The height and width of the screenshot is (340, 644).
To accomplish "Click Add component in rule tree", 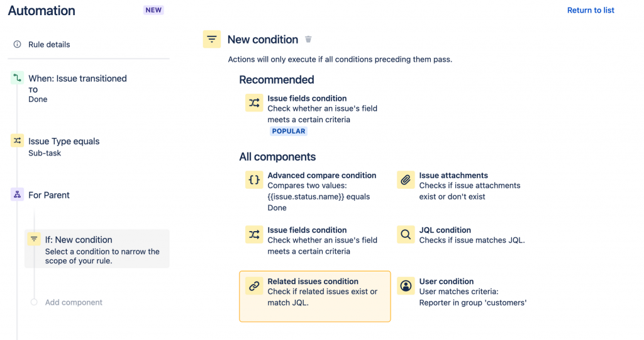I will coord(74,302).
